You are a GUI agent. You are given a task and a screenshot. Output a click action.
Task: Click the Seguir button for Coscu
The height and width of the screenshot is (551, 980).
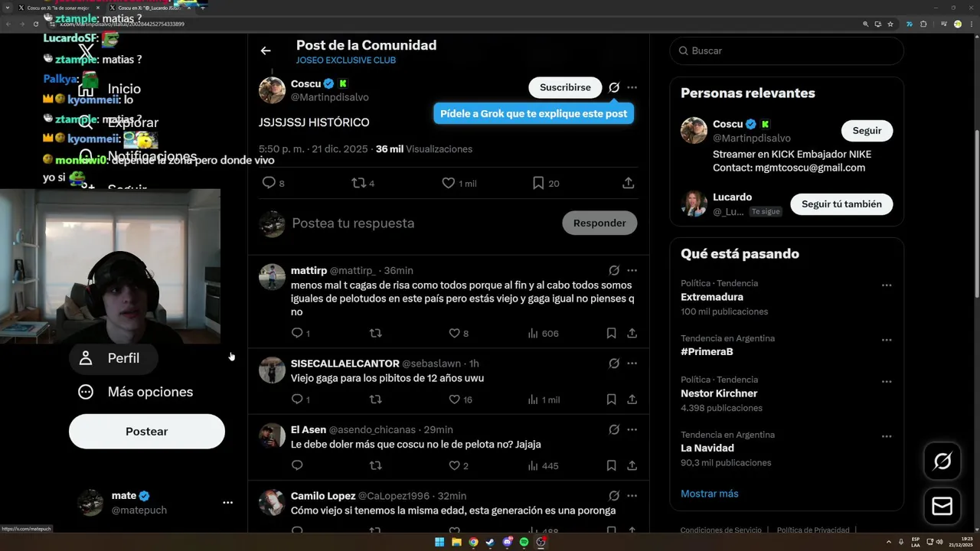click(x=867, y=131)
